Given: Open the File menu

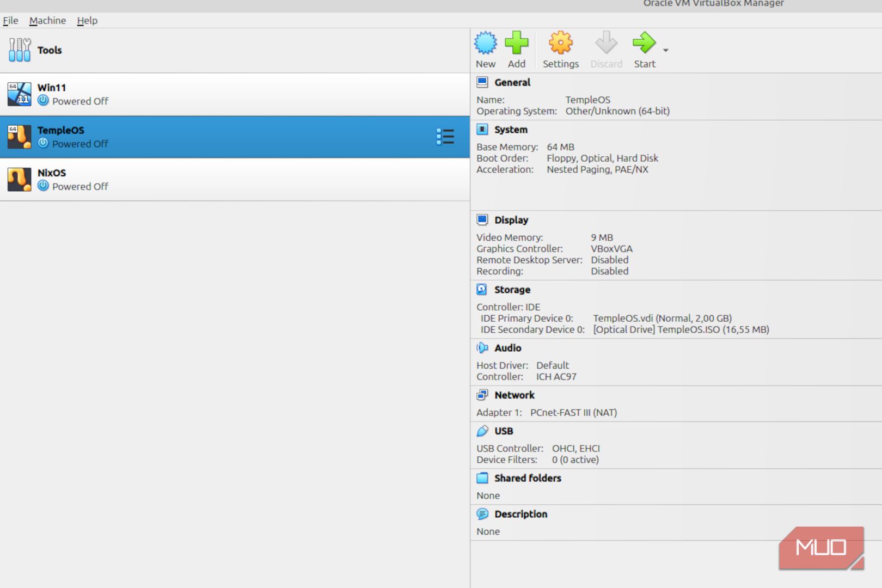Looking at the screenshot, I should click(10, 20).
